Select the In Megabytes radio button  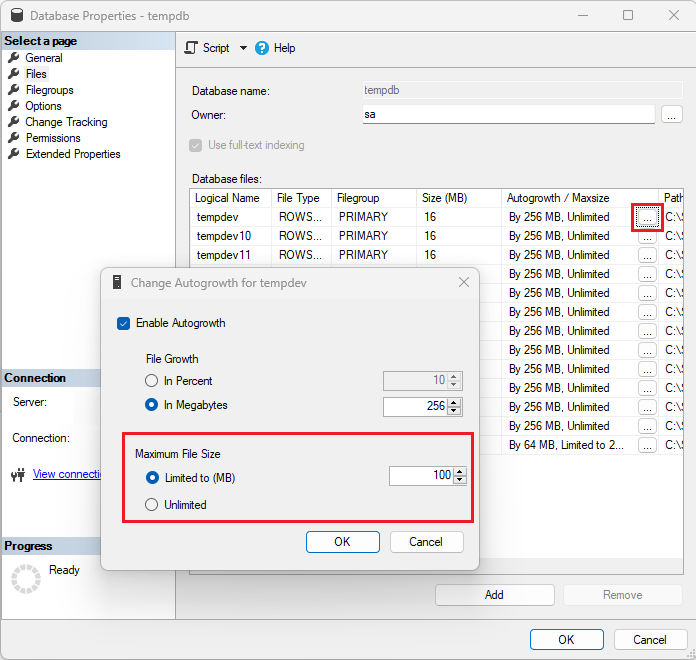[151, 405]
